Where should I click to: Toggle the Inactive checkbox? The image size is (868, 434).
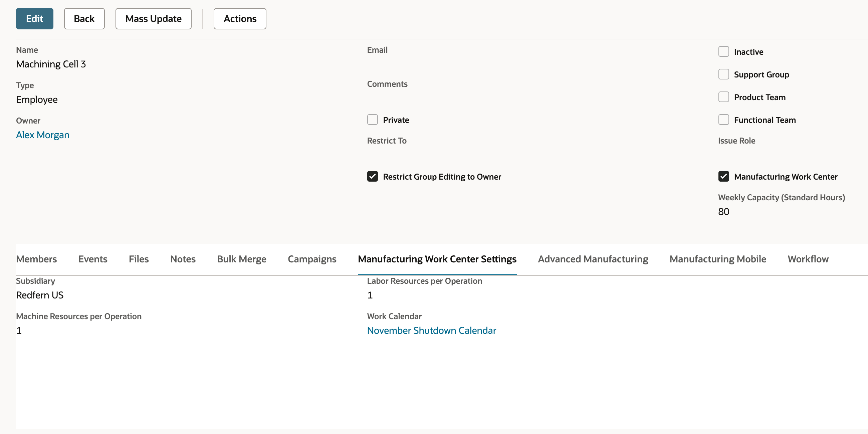coord(723,51)
